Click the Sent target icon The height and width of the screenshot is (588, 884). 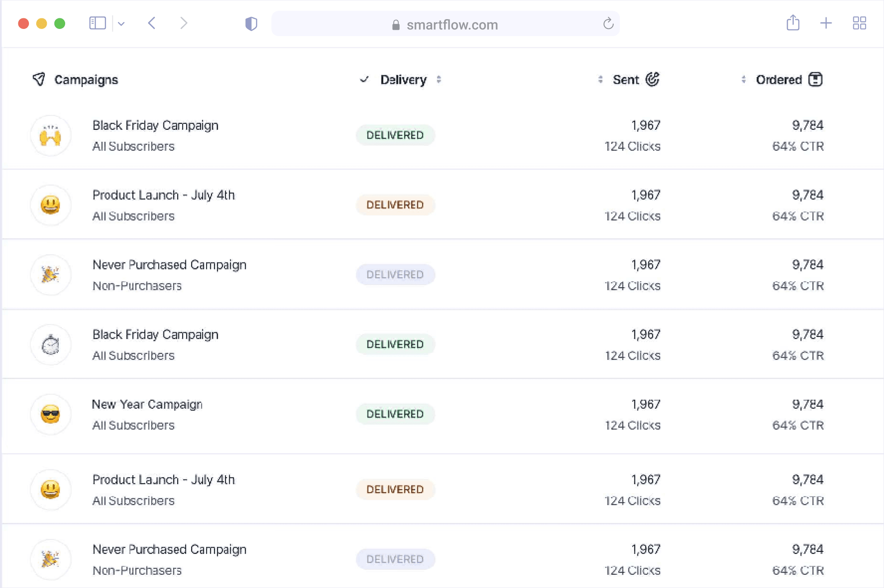pos(652,79)
